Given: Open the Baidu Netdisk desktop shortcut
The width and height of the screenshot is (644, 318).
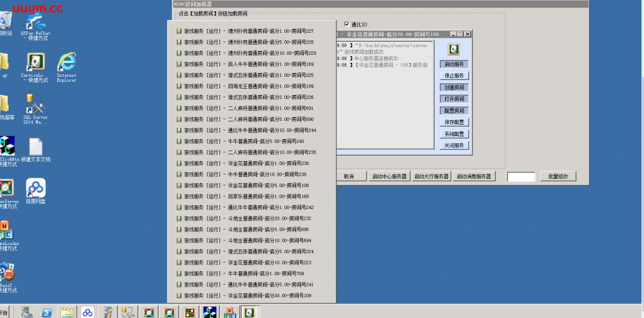Looking at the screenshot, I should point(35,188).
